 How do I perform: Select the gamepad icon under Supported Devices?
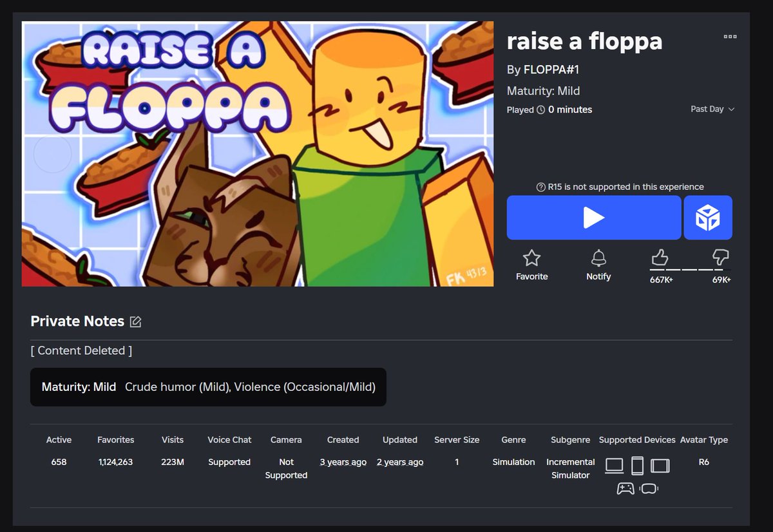click(624, 488)
